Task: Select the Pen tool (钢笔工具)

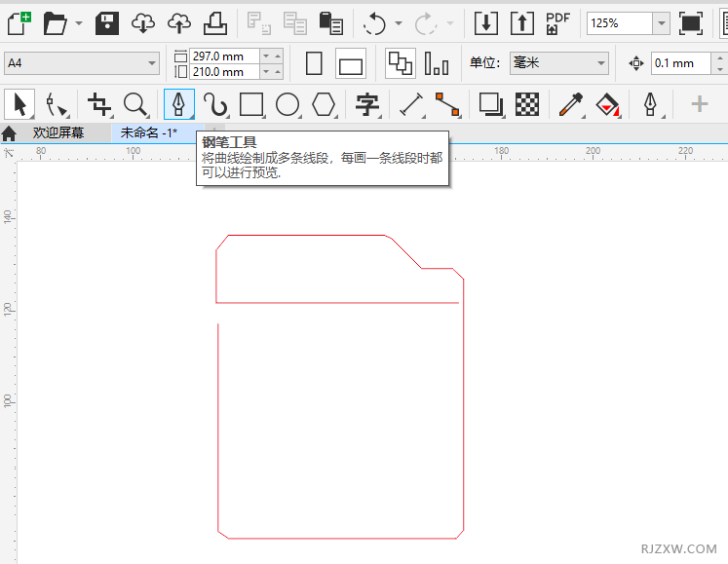Action: [x=178, y=104]
